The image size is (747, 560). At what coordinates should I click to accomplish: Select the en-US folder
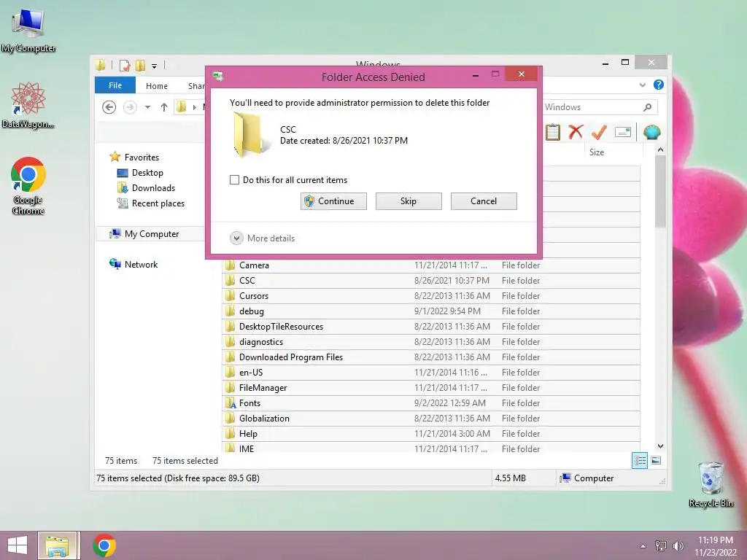(x=431, y=373)
